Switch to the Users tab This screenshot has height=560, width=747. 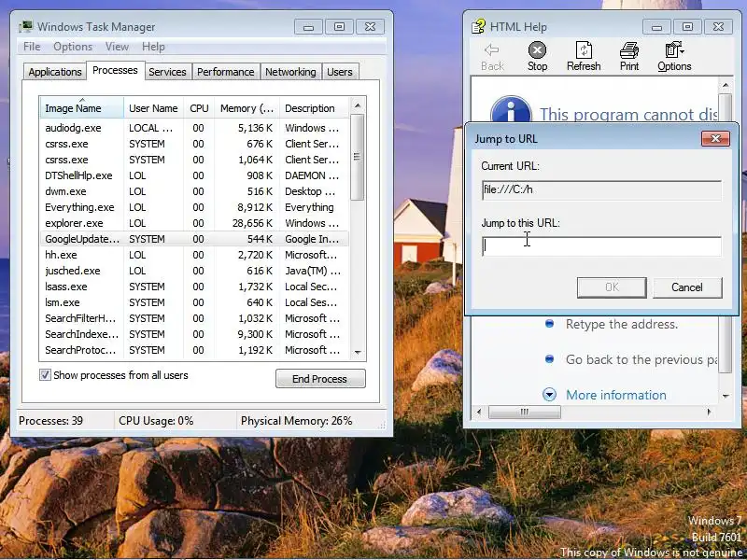coord(340,72)
